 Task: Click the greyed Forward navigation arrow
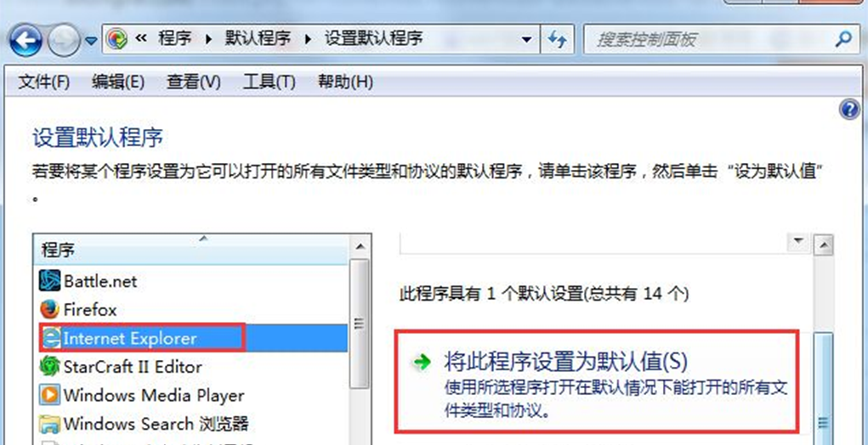click(63, 40)
